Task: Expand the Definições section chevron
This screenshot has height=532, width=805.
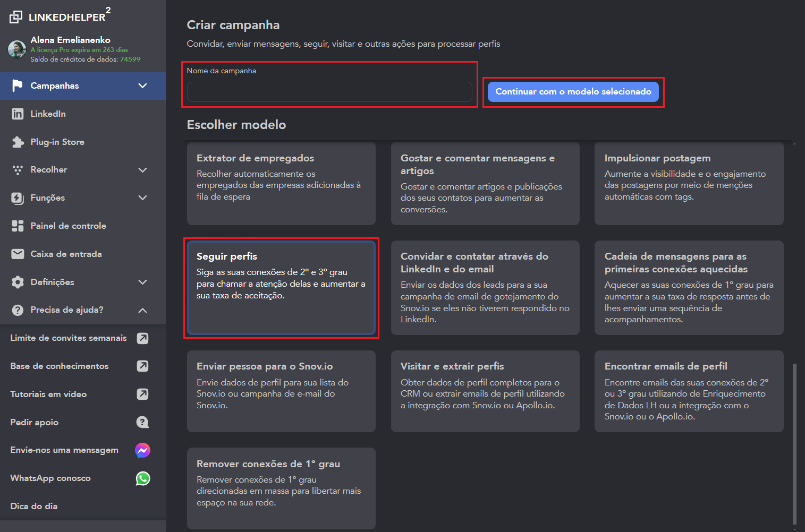Action: point(142,282)
